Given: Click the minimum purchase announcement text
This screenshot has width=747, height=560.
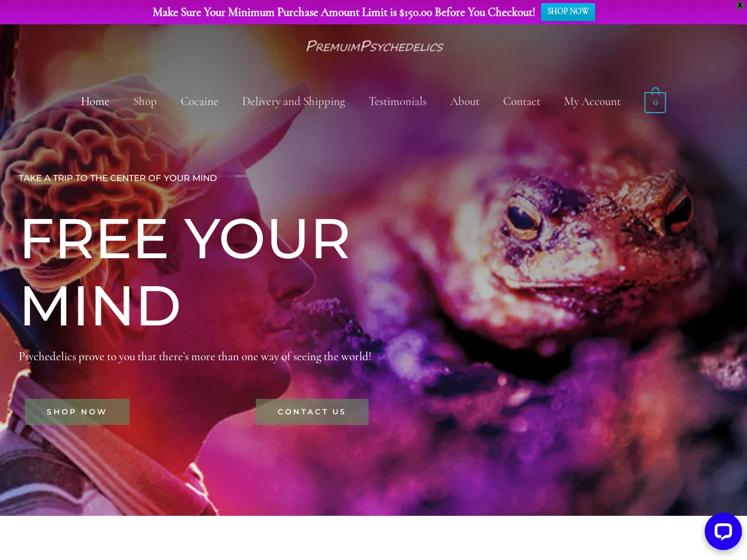Looking at the screenshot, I should click(344, 12).
